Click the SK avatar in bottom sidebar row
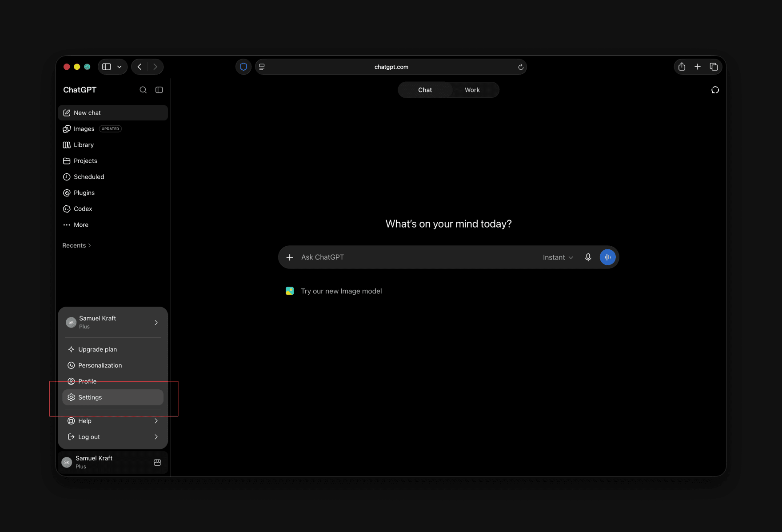The height and width of the screenshot is (532, 782). click(x=67, y=462)
